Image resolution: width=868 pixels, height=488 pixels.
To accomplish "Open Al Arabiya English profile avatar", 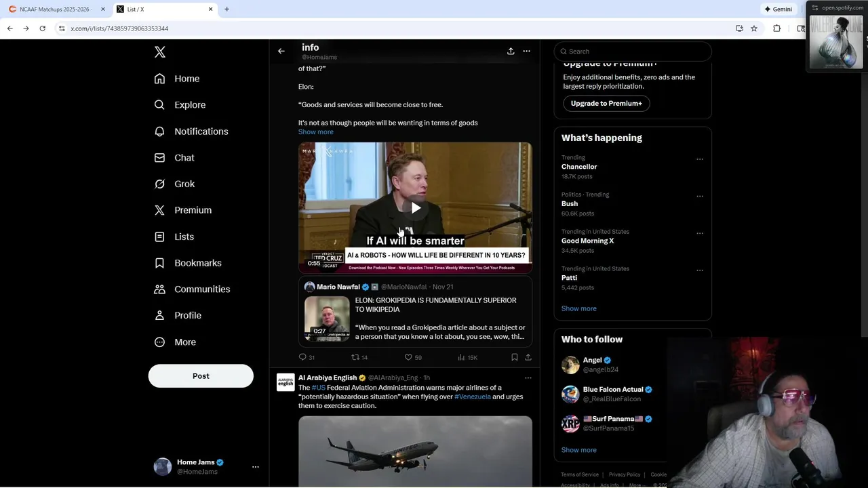I will (x=285, y=382).
